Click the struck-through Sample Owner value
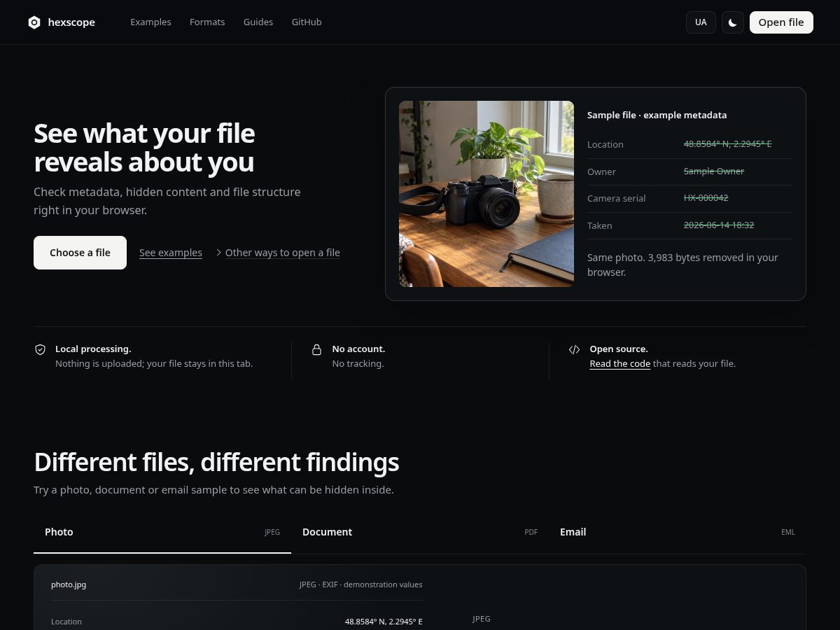This screenshot has width=840, height=630. point(714,171)
